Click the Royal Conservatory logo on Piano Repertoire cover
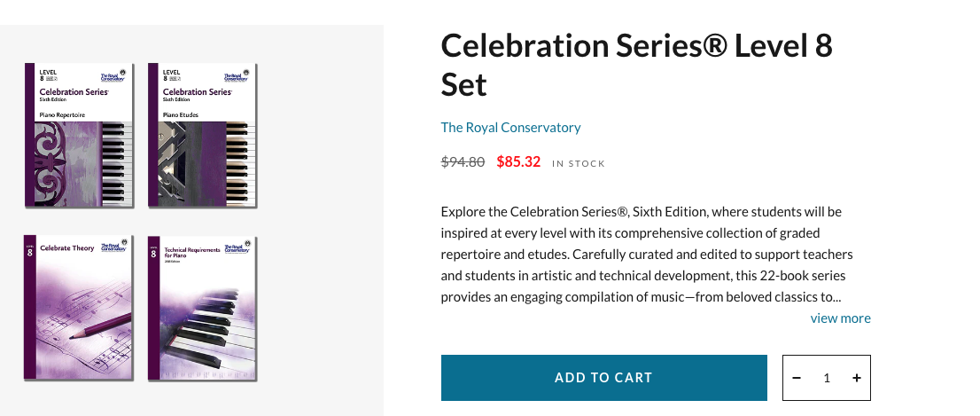 113,74
